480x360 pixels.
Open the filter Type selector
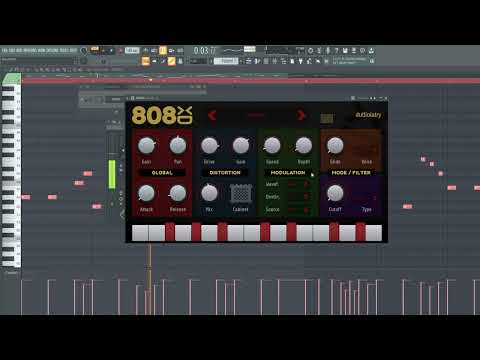(366, 197)
